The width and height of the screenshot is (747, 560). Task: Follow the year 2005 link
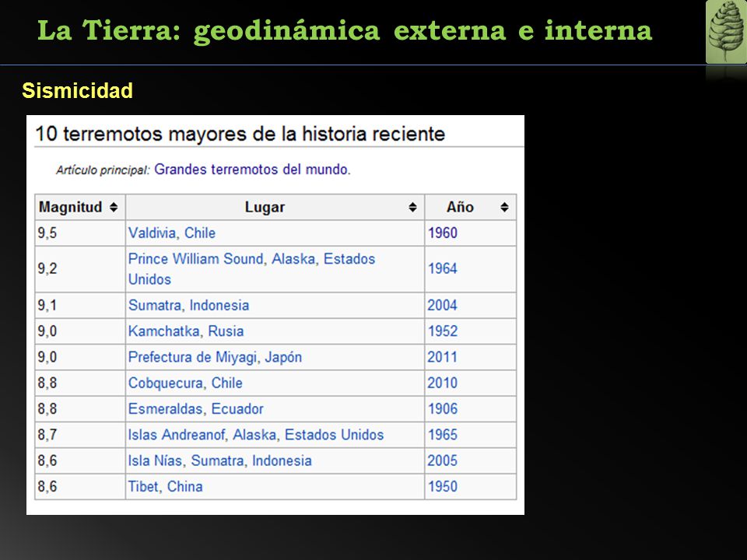click(443, 460)
